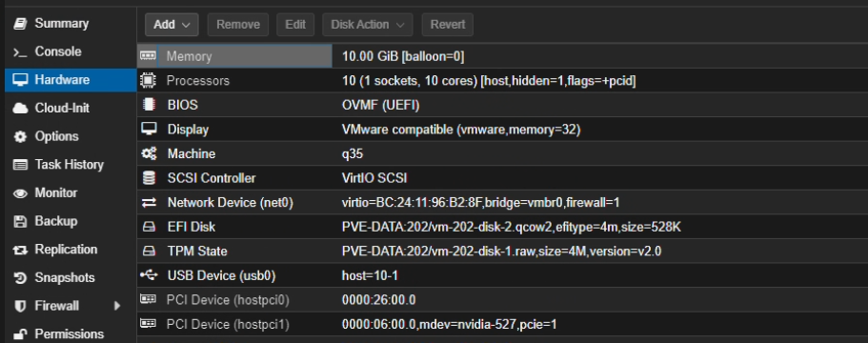Click the Machine gears icon

click(149, 153)
